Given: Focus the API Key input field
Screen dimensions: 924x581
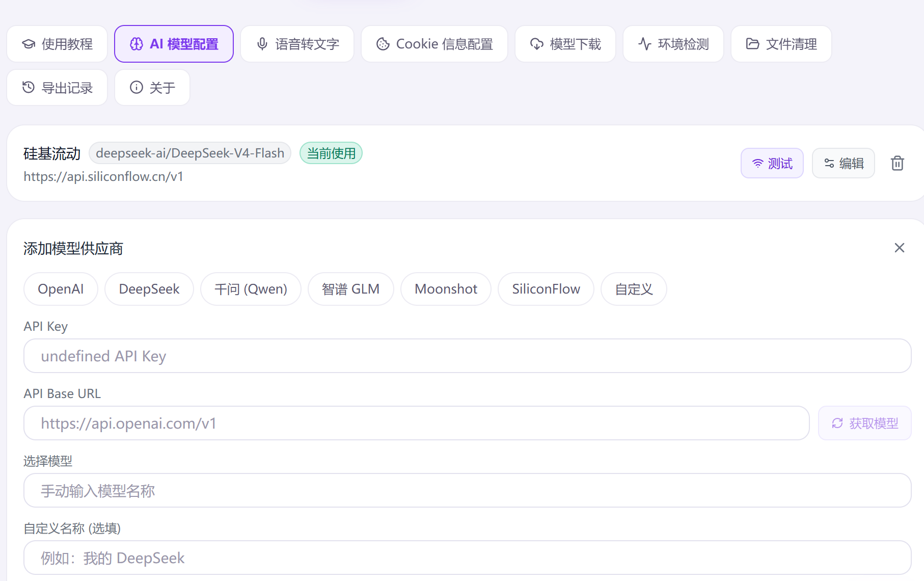Looking at the screenshot, I should tap(467, 356).
